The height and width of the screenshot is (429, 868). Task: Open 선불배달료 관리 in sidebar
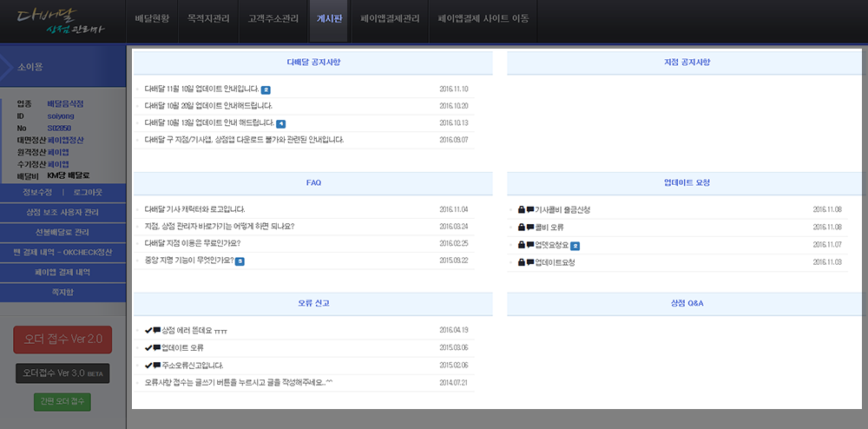62,232
